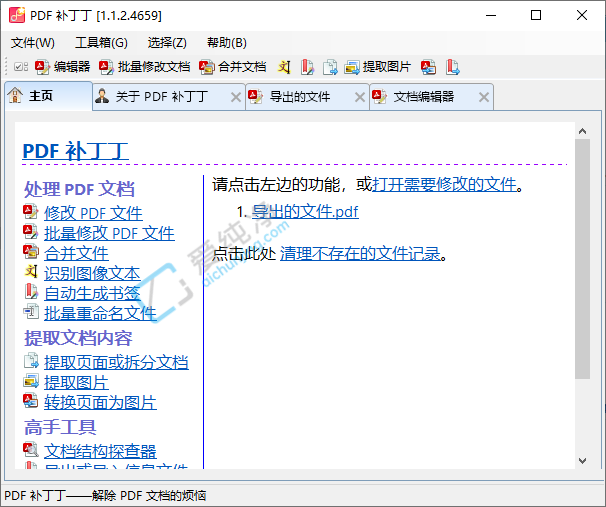Open the 编辑器 toolbar button
The height and width of the screenshot is (507, 606).
(62, 67)
